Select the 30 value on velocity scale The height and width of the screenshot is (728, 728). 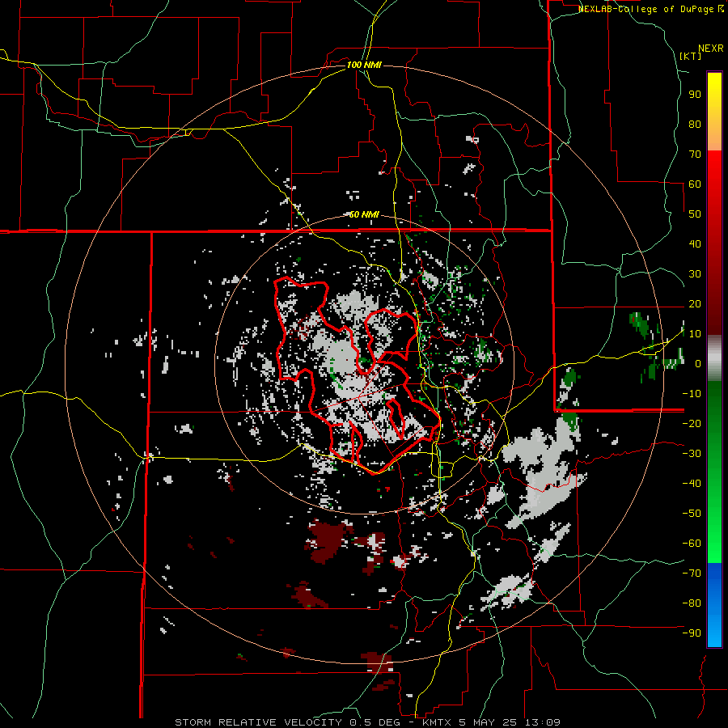(695, 274)
